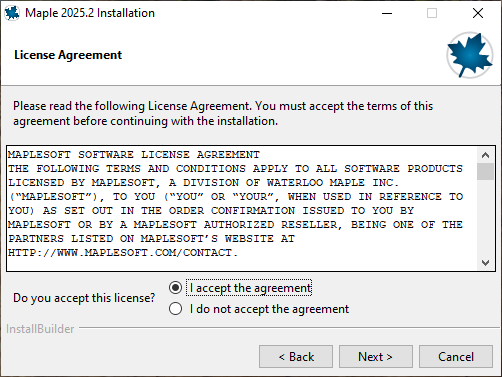The width and height of the screenshot is (502, 377).
Task: Click the license text scroll up arrow
Action: pos(485,155)
